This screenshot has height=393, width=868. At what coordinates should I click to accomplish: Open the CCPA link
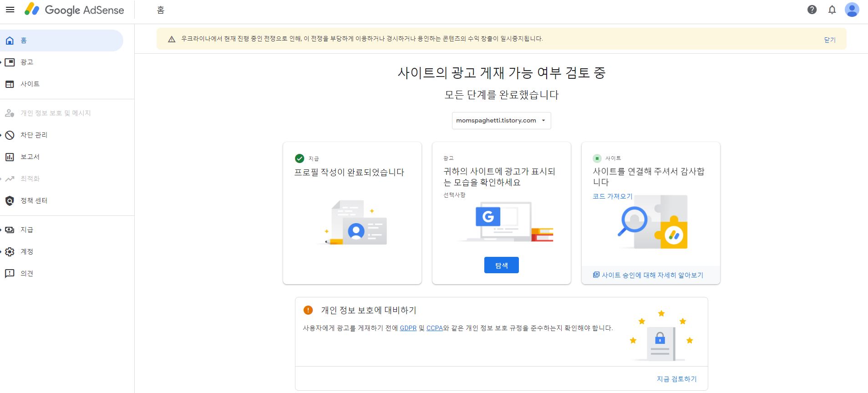coord(434,328)
